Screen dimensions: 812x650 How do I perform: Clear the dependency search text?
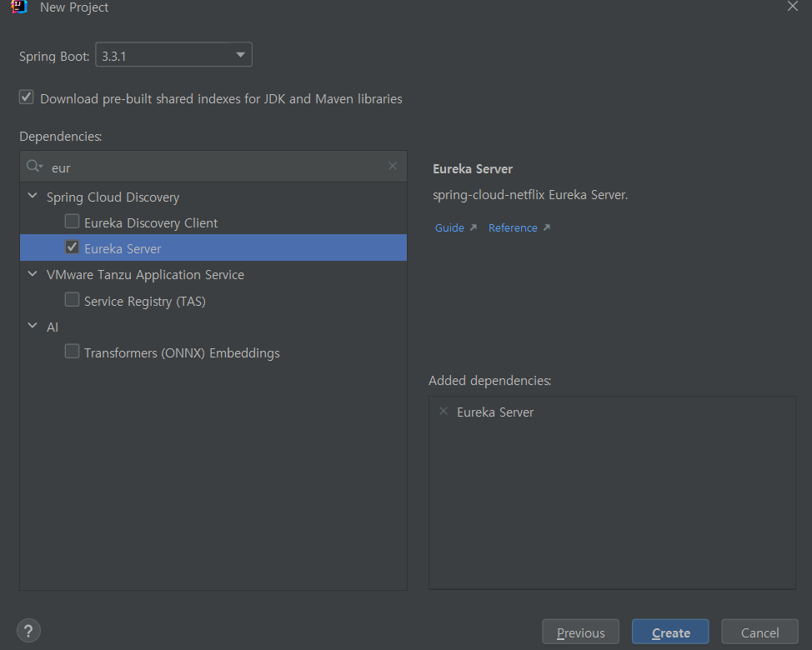(x=393, y=166)
